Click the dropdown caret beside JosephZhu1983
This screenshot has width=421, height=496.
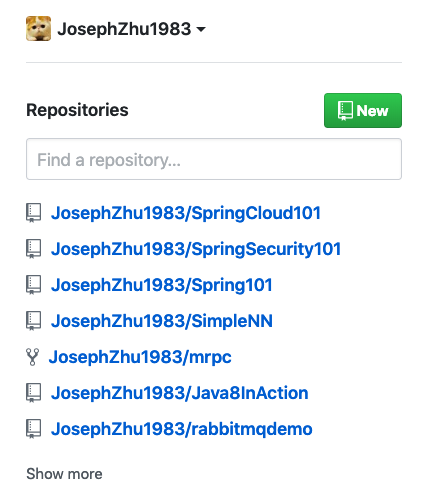click(201, 29)
